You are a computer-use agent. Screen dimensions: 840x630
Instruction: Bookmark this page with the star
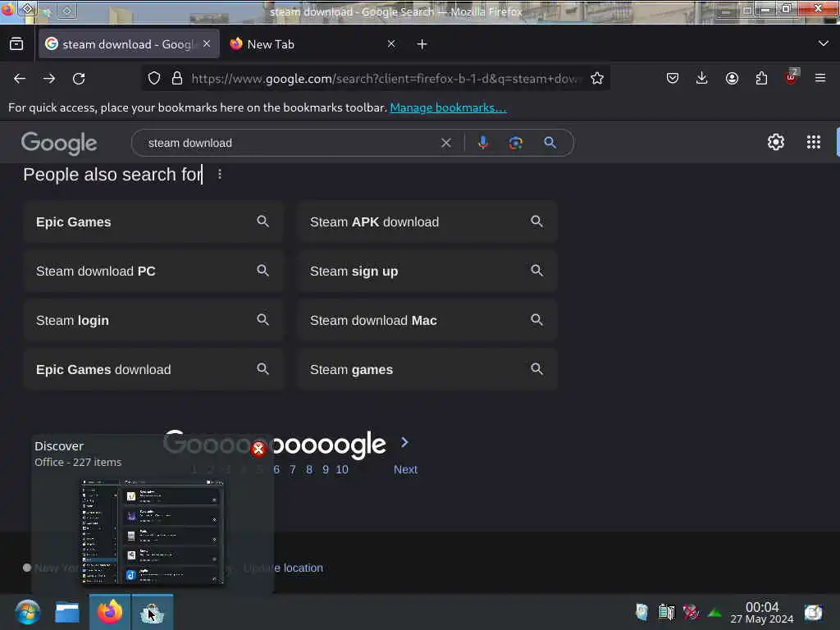pyautogui.click(x=597, y=79)
